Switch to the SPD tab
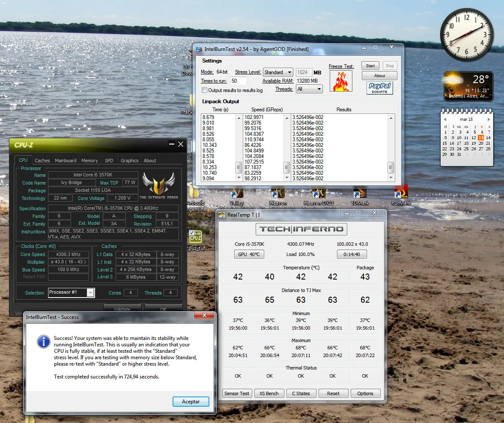504x423 pixels. click(x=109, y=161)
